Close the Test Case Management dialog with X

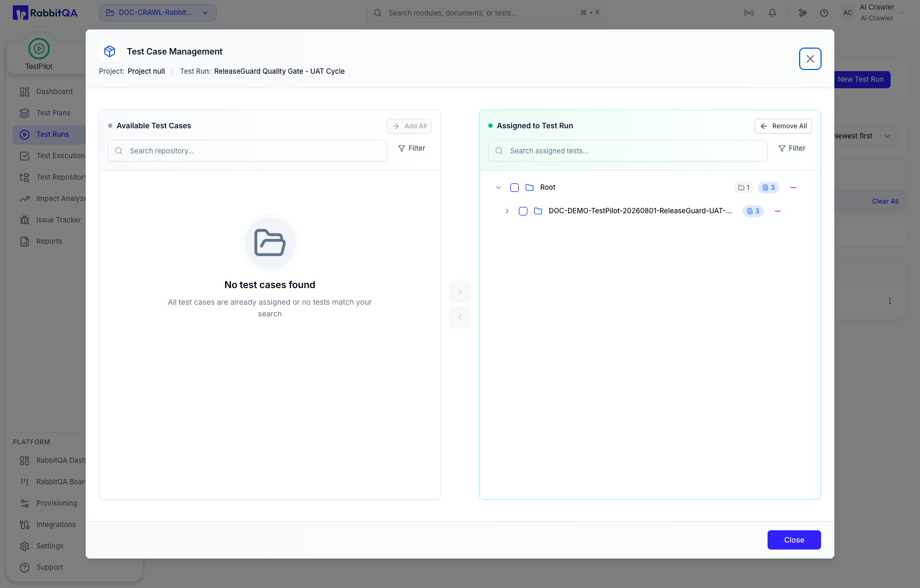click(x=810, y=59)
